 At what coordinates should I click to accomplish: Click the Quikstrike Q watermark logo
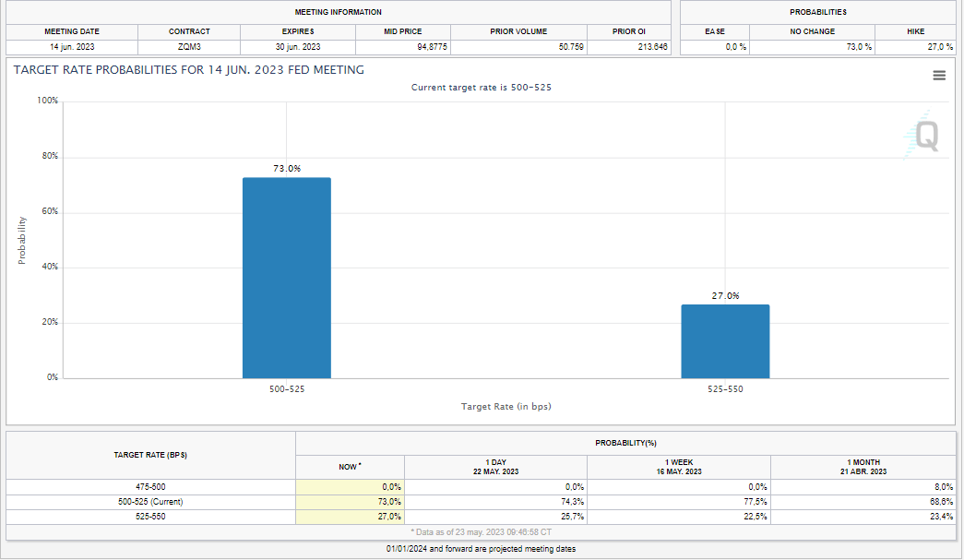pos(925,134)
